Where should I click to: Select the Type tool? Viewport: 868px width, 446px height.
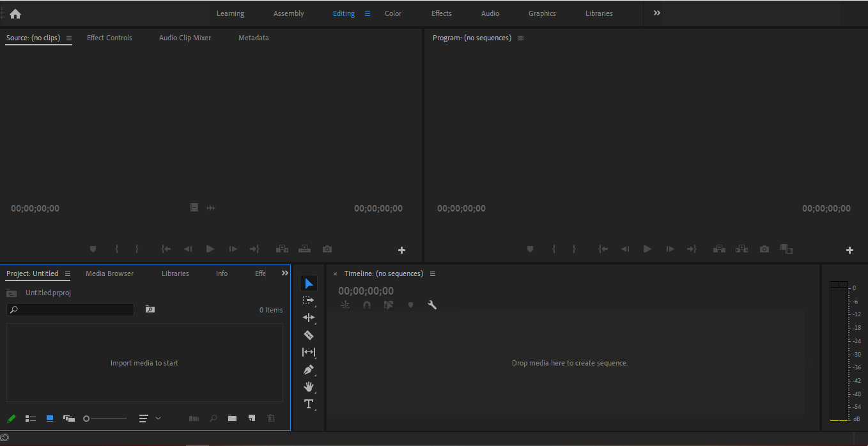click(x=309, y=404)
